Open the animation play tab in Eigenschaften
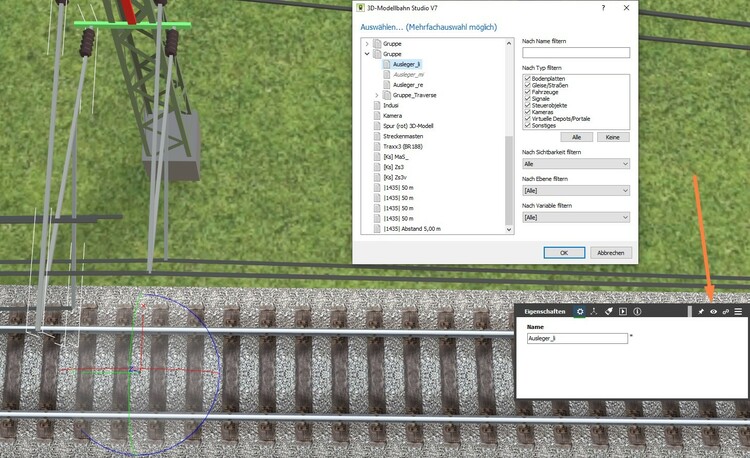Screen dimensions: 750x458 pos(623,311)
